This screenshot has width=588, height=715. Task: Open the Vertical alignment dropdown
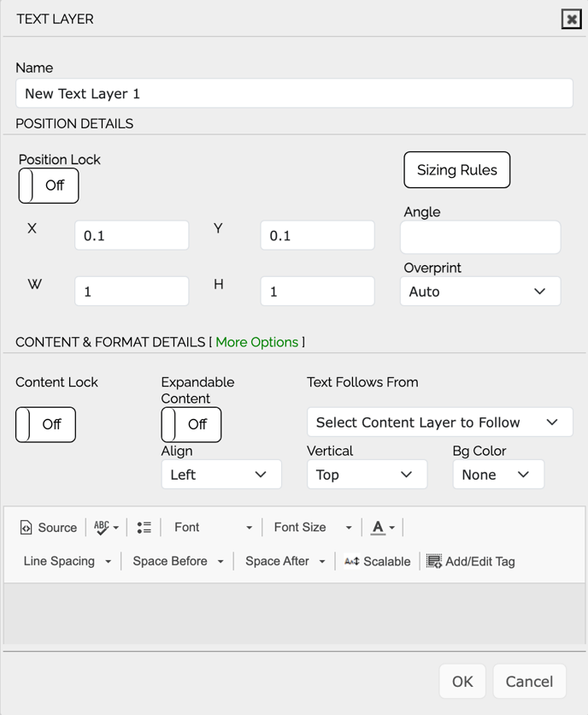pos(367,475)
